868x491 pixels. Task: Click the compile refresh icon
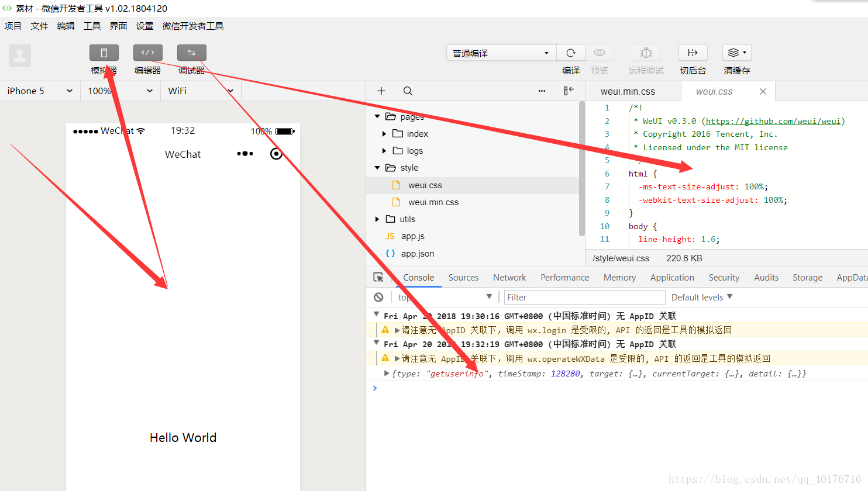(571, 53)
